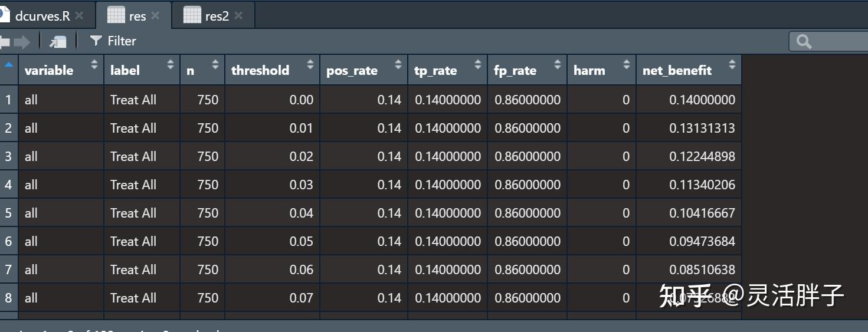The image size is (868, 332).
Task: Close the res tab
Action: (x=155, y=16)
